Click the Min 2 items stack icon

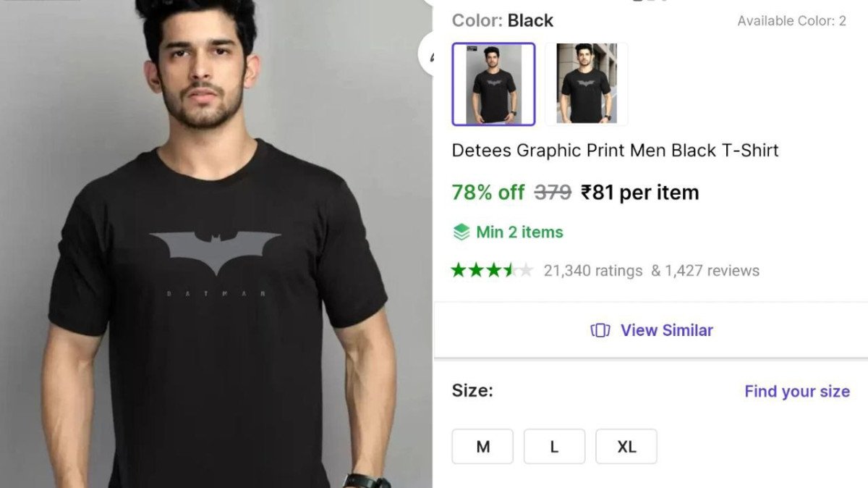click(x=461, y=232)
